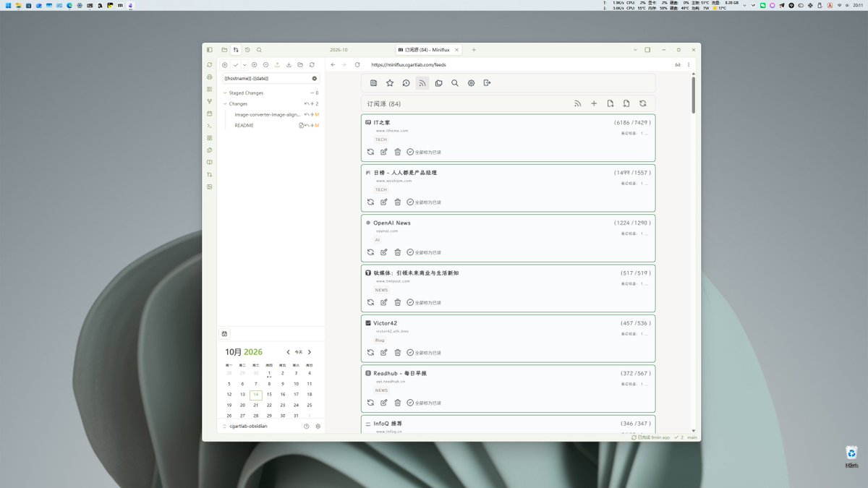Edit the IT之家 feed
868x488 pixels.
click(x=384, y=152)
